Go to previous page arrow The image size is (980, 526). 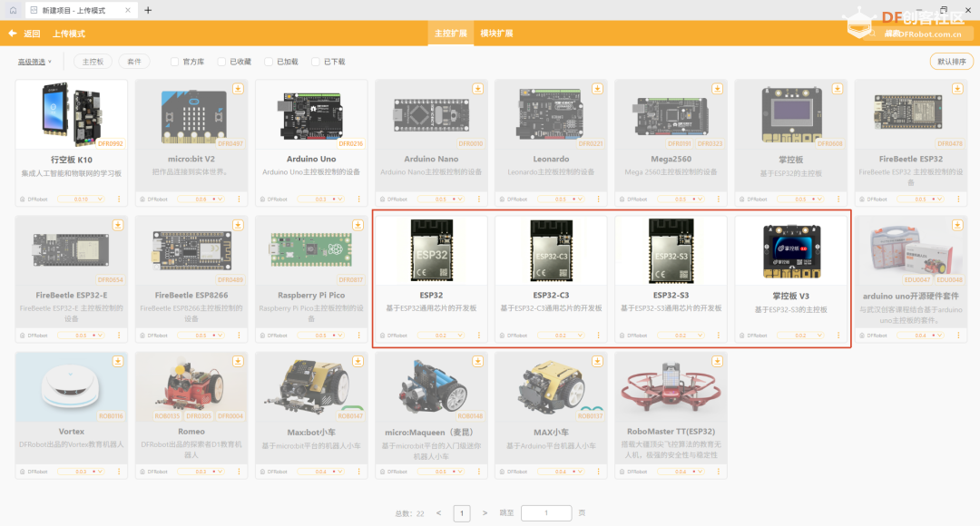click(x=439, y=513)
